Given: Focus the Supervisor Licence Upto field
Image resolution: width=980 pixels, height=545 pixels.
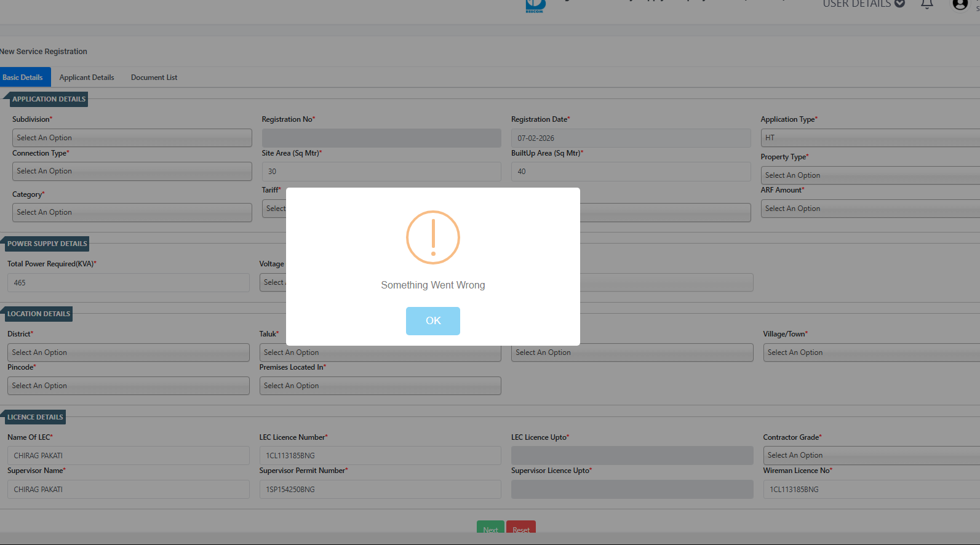Looking at the screenshot, I should (632, 489).
